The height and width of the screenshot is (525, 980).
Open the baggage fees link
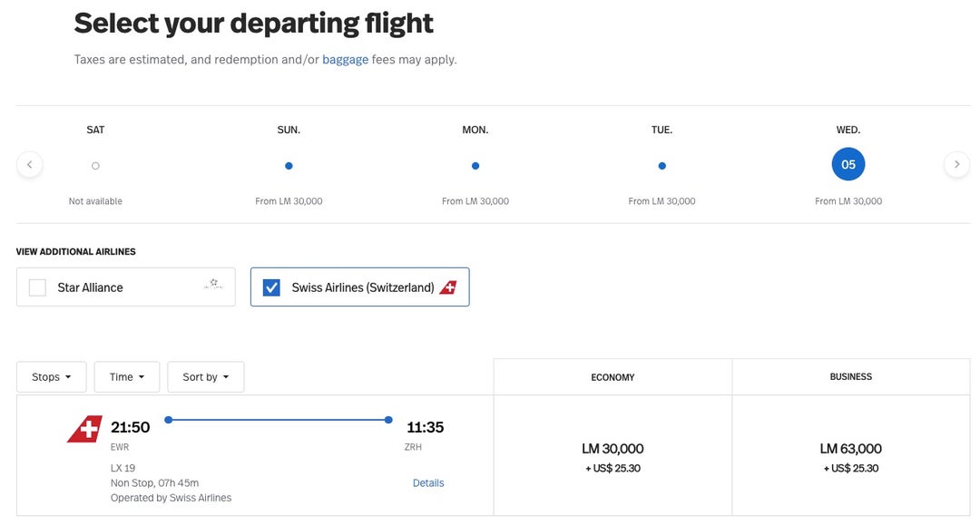click(345, 60)
